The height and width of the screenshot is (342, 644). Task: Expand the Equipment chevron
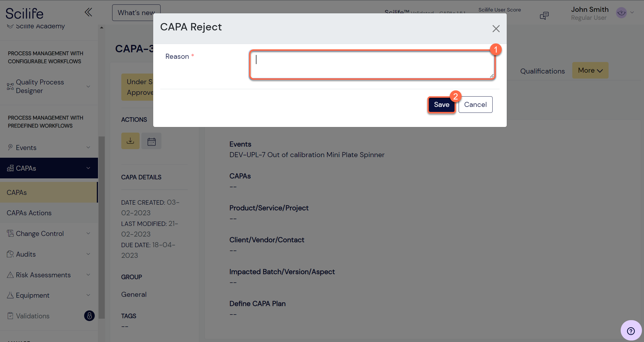coord(88,295)
